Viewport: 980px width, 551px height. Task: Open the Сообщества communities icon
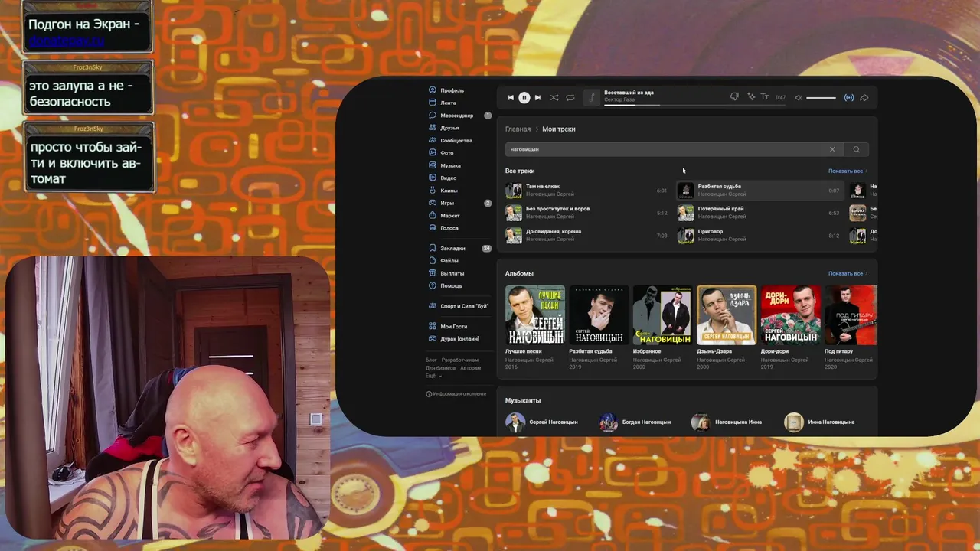tap(433, 140)
